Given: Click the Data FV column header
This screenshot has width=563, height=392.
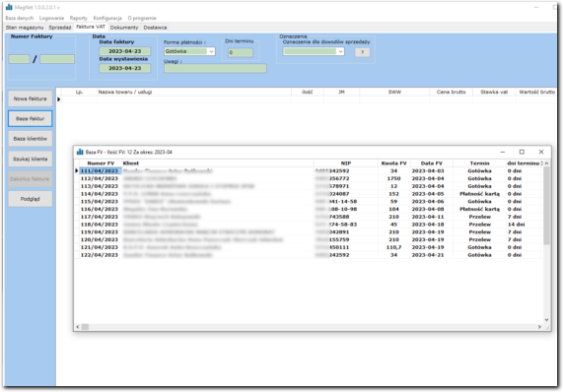Looking at the screenshot, I should click(x=432, y=163).
